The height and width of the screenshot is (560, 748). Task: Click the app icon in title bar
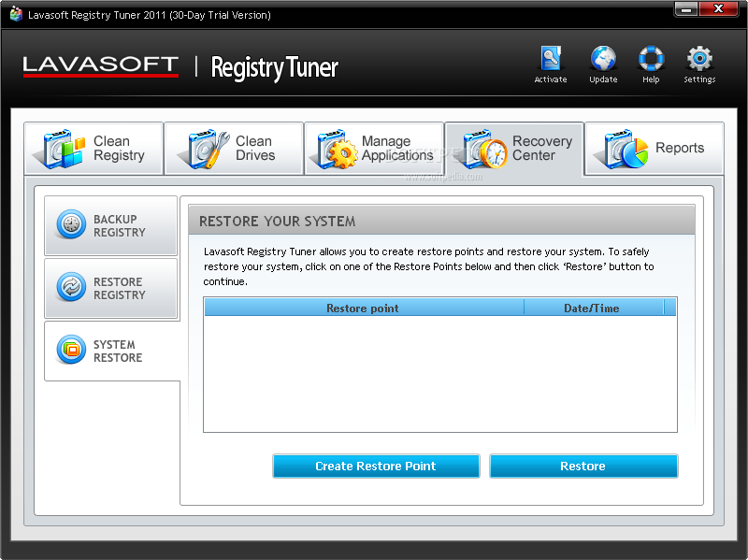pyautogui.click(x=16, y=14)
